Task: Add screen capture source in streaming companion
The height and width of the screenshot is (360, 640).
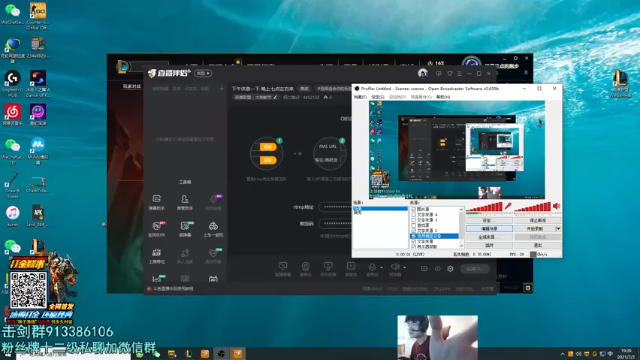Action: (x=283, y=269)
